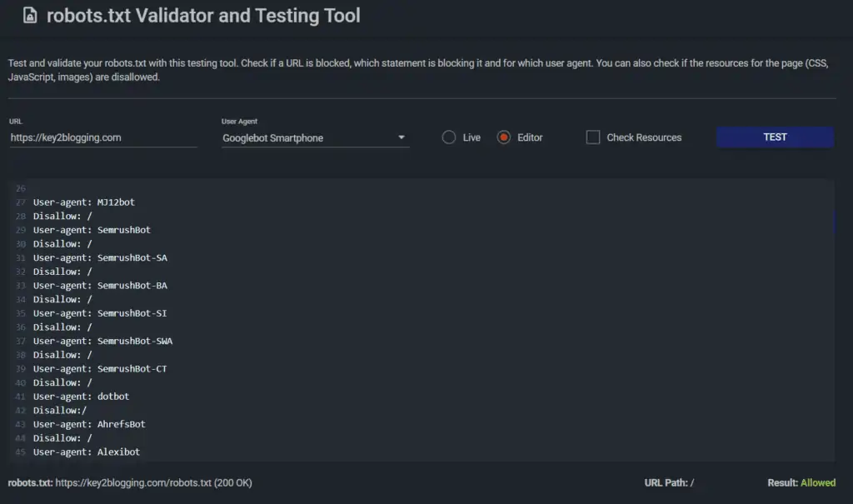This screenshot has width=853, height=504.
Task: Click line 29 User-agent: SemrushBot
Action: coord(92,230)
